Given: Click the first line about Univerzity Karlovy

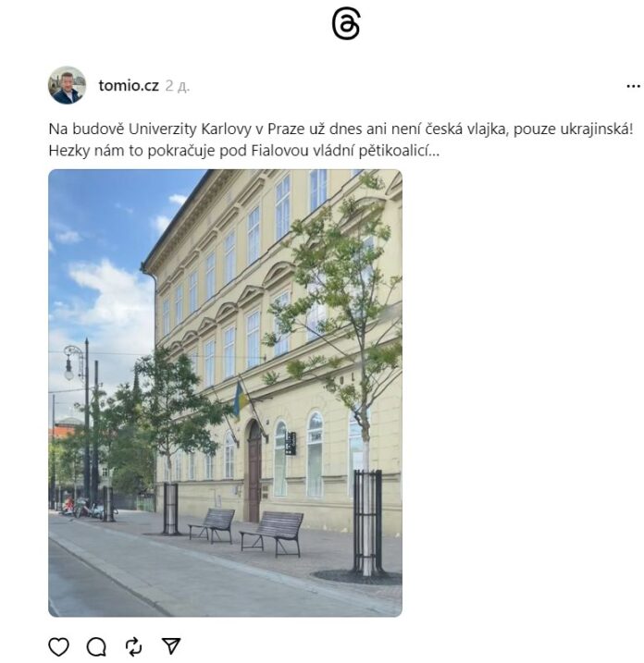Looking at the screenshot, I should pyautogui.click(x=341, y=129).
